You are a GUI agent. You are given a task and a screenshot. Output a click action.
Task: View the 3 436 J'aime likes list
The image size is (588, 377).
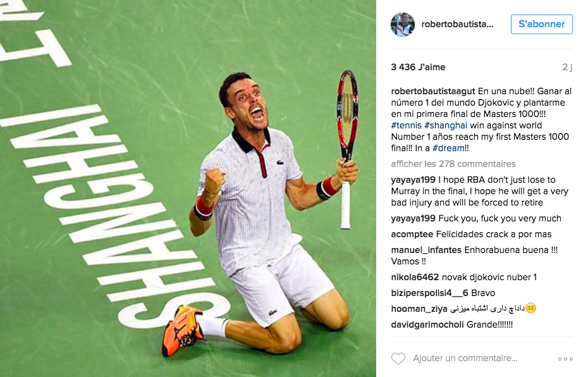click(418, 67)
